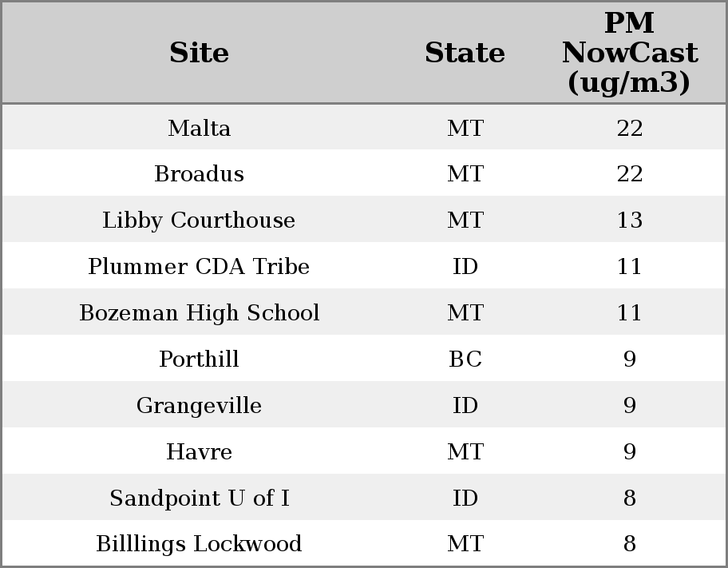728x568 pixels.
Task: Click the ID state cell for Grangeville
Action: click(x=465, y=406)
